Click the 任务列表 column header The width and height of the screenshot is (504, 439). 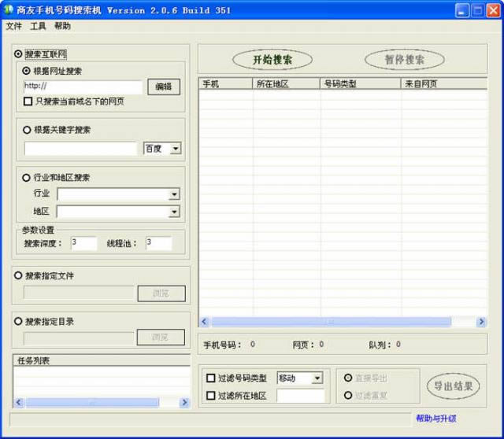pyautogui.click(x=102, y=360)
